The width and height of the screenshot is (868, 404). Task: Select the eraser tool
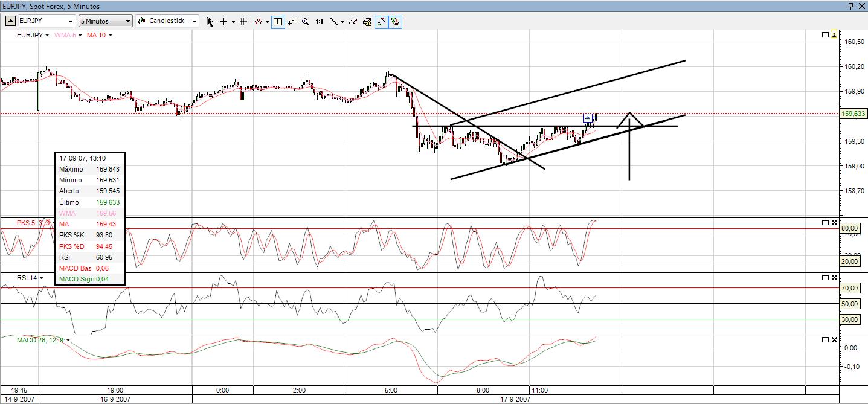pos(353,21)
